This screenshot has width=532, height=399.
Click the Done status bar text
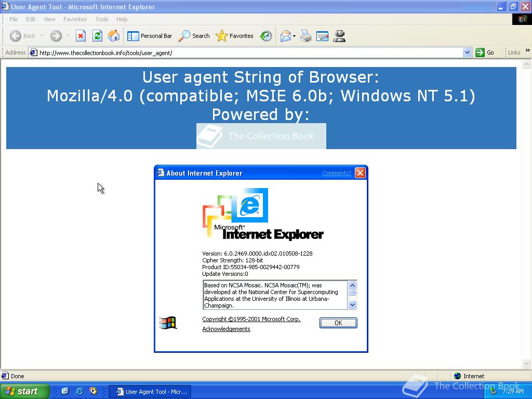[x=17, y=376]
